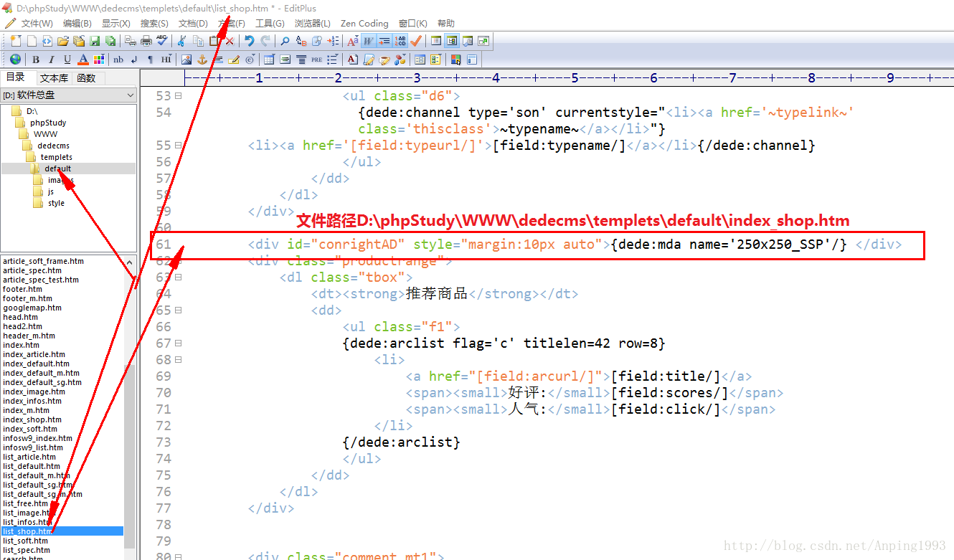Open the 搜索(S) menu
This screenshot has width=954, height=560.
tap(154, 23)
